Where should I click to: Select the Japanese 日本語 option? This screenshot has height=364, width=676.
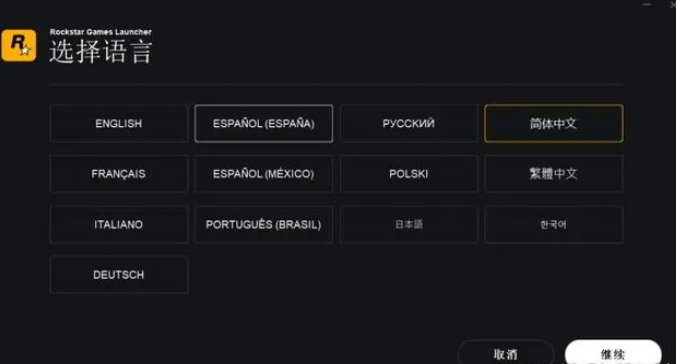click(409, 224)
